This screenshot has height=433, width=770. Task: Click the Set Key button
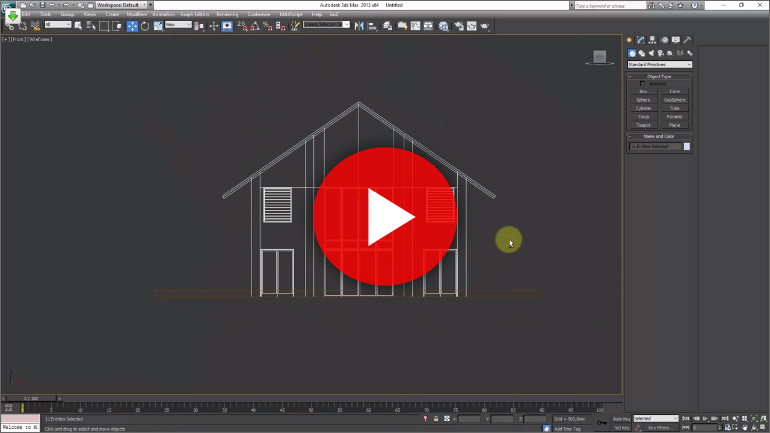tap(622, 428)
